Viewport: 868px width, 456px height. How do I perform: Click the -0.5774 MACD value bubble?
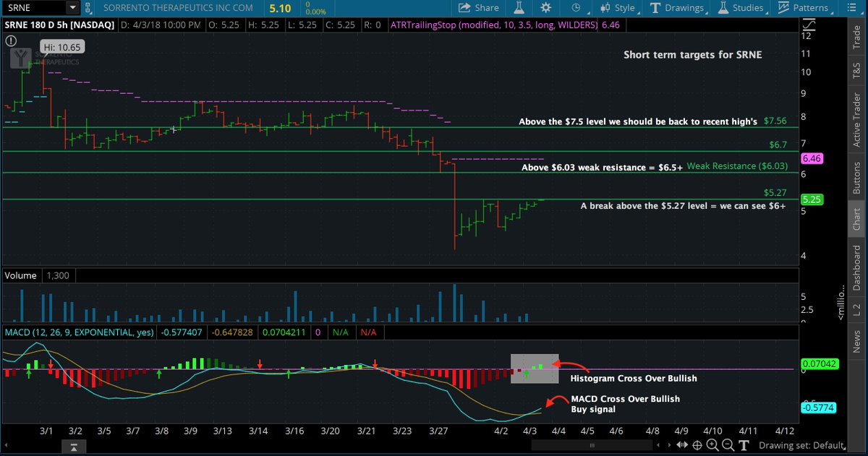click(820, 408)
